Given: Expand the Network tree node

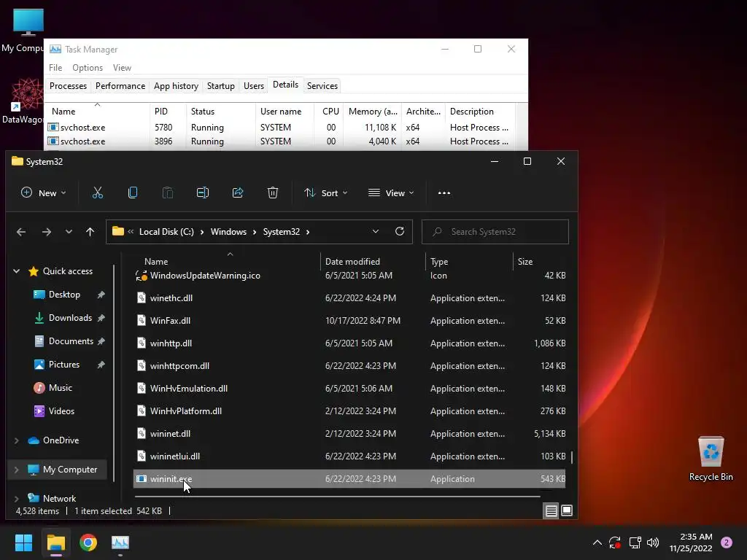Looking at the screenshot, I should 17,499.
